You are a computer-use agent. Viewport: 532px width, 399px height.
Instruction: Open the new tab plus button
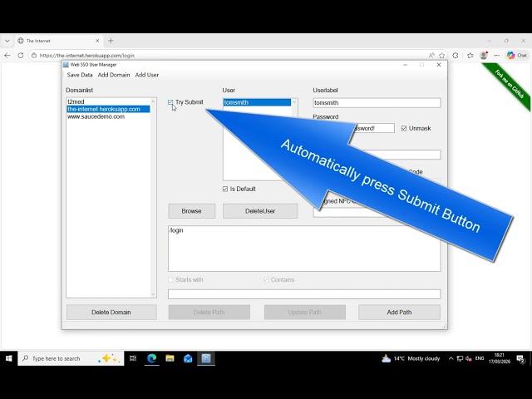(x=111, y=41)
